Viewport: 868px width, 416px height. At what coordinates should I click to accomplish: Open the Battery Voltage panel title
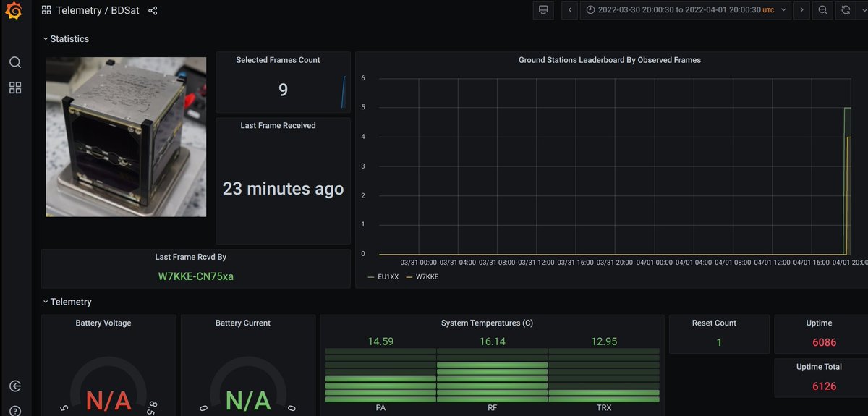tap(103, 323)
